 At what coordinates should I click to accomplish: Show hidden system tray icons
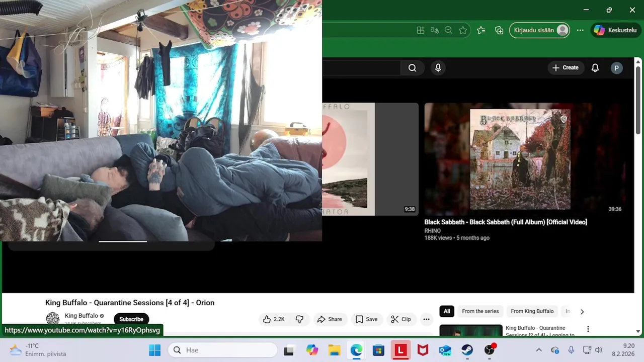539,350
